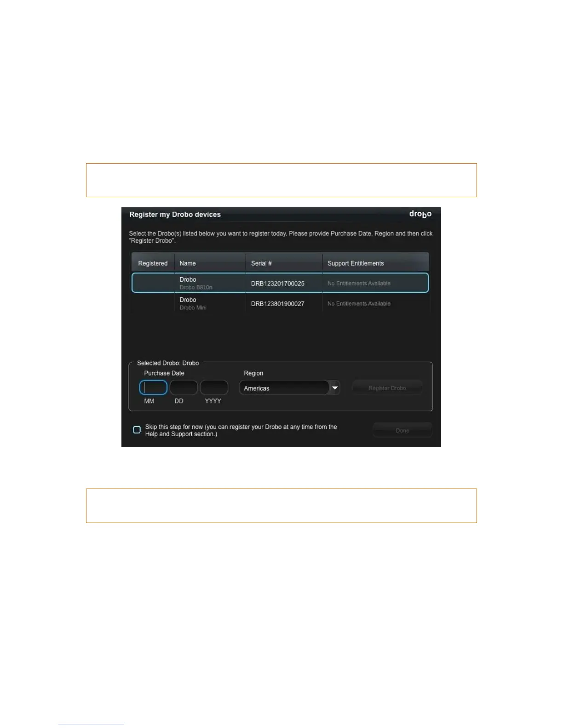Select the Drobo B810n row
Screen dimensions: 563x728
pos(280,283)
